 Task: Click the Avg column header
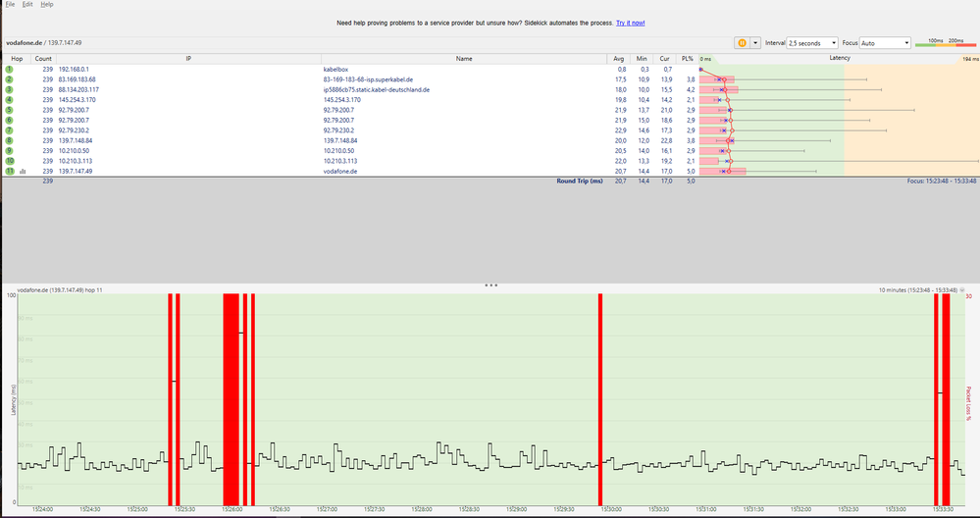pyautogui.click(x=619, y=59)
